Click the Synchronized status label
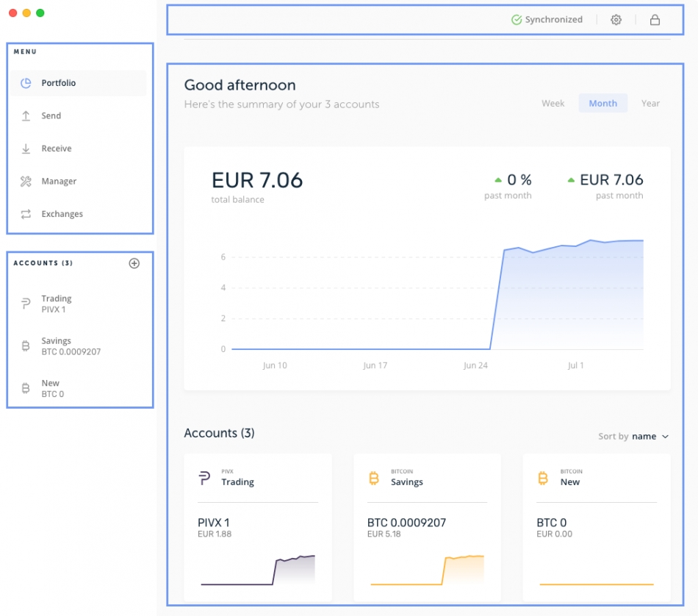The width and height of the screenshot is (698, 616). [553, 20]
